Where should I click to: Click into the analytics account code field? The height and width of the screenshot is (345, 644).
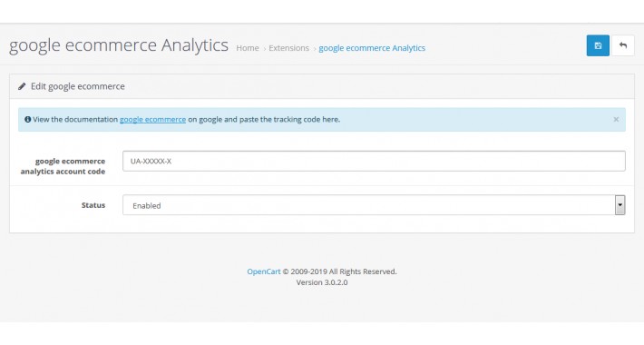[374, 162]
